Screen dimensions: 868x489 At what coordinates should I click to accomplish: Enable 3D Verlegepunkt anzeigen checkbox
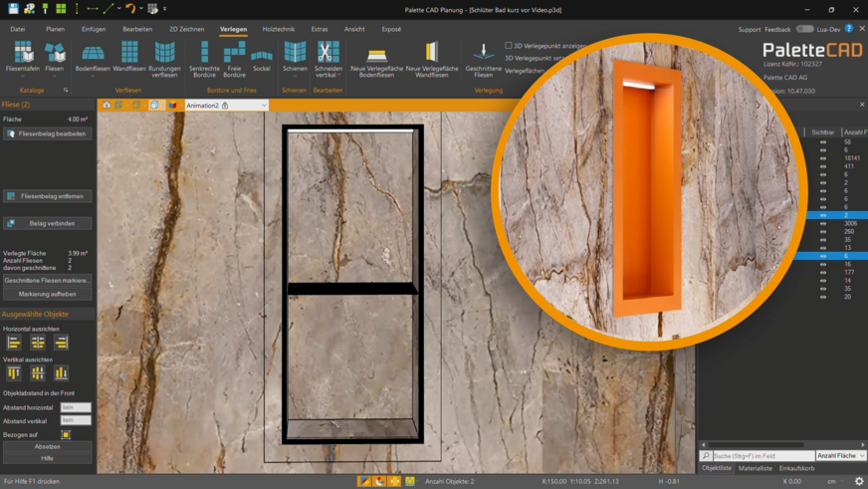point(509,46)
